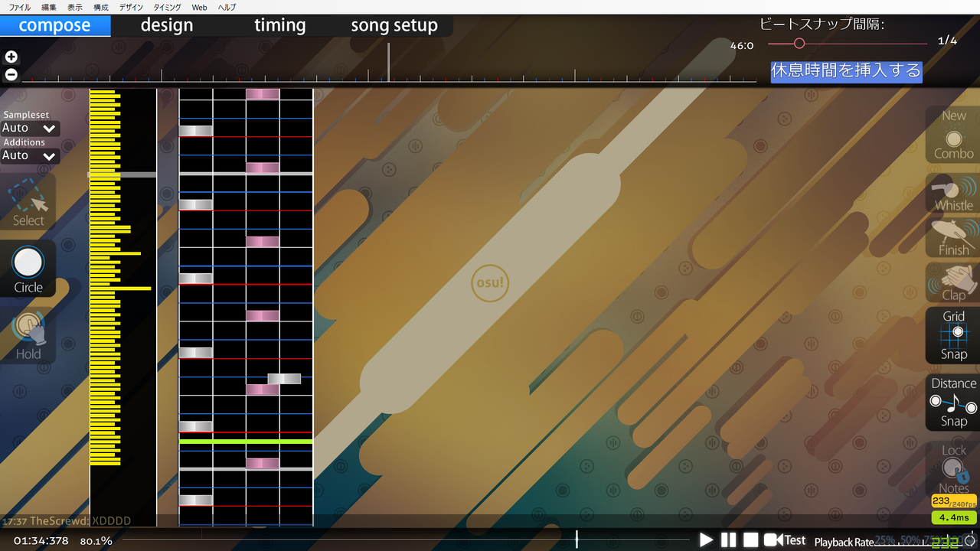Screen dimensions: 980x551
Task: Zoom out the timeline with minus icon
Action: tap(11, 74)
